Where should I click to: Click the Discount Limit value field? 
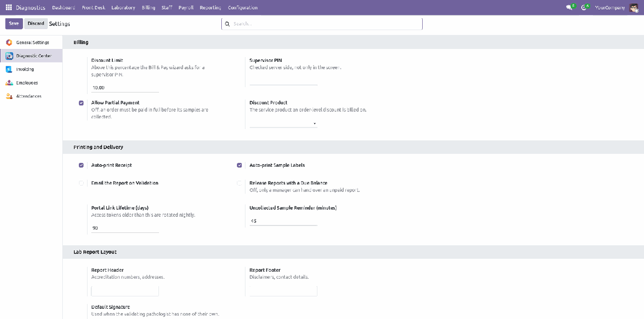(x=125, y=88)
